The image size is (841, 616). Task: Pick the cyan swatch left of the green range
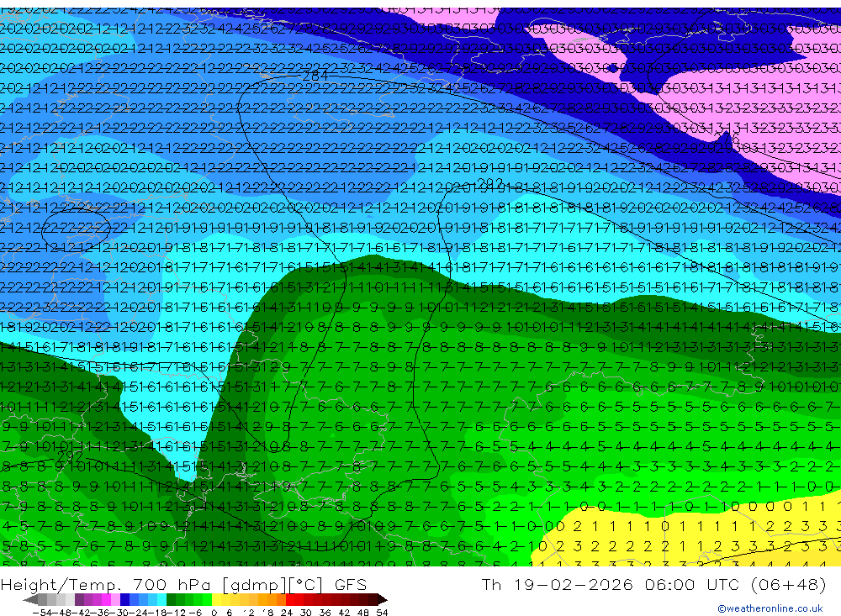pyautogui.click(x=161, y=600)
